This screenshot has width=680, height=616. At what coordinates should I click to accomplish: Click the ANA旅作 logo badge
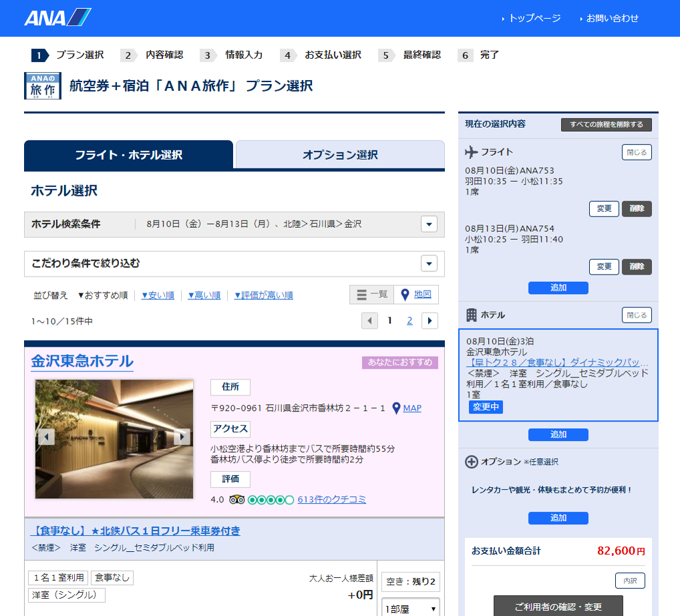(x=43, y=86)
